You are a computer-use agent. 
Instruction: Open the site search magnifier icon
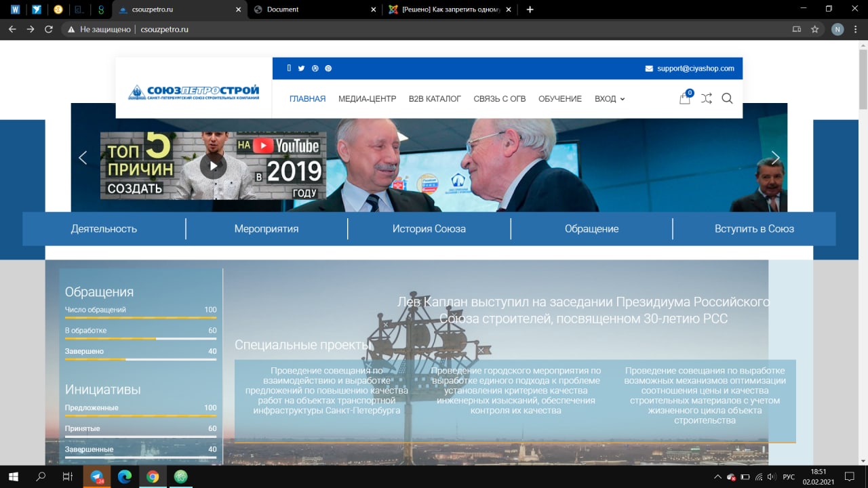point(727,98)
